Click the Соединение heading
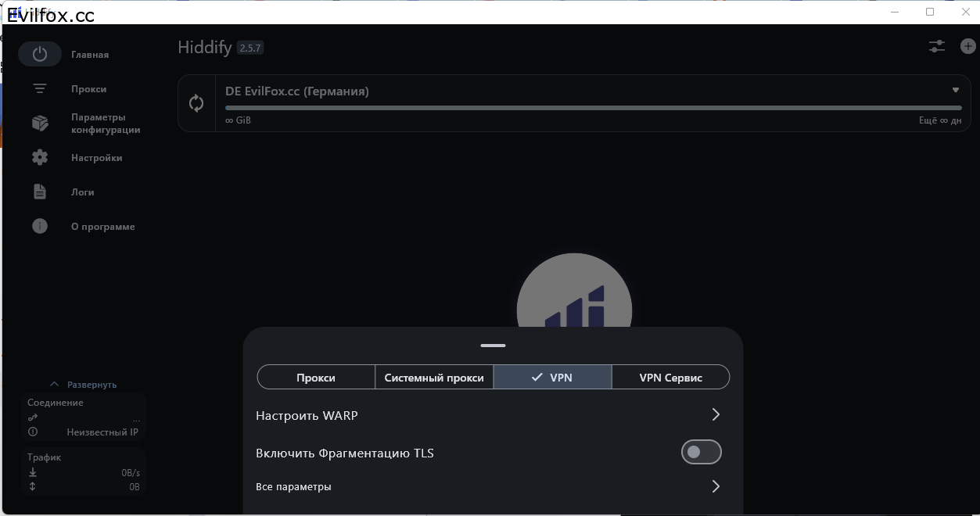Image resolution: width=980 pixels, height=516 pixels. 56,403
